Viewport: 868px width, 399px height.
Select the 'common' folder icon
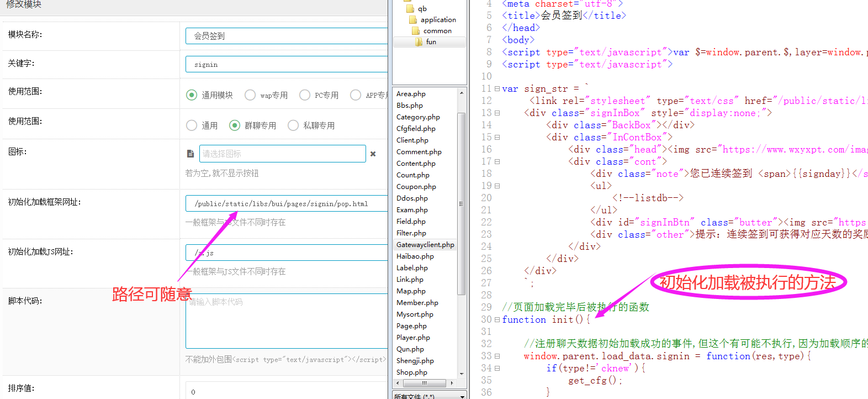click(416, 31)
